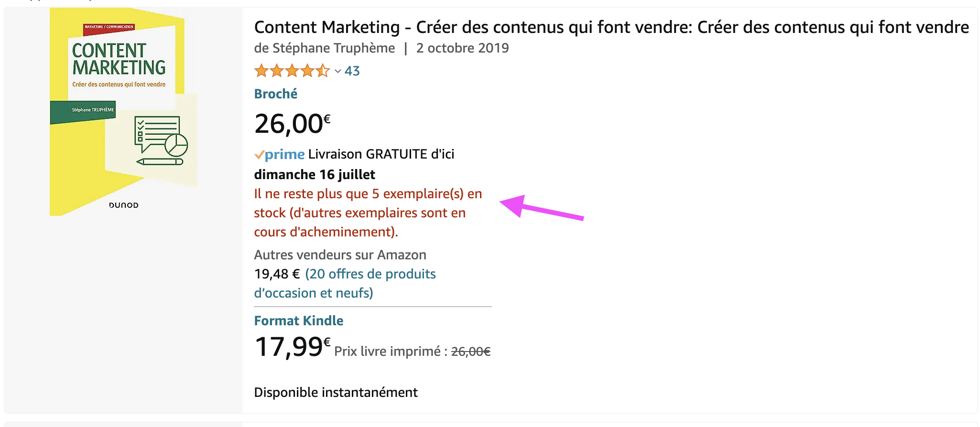Click the Disponible instantanément text

tap(335, 392)
